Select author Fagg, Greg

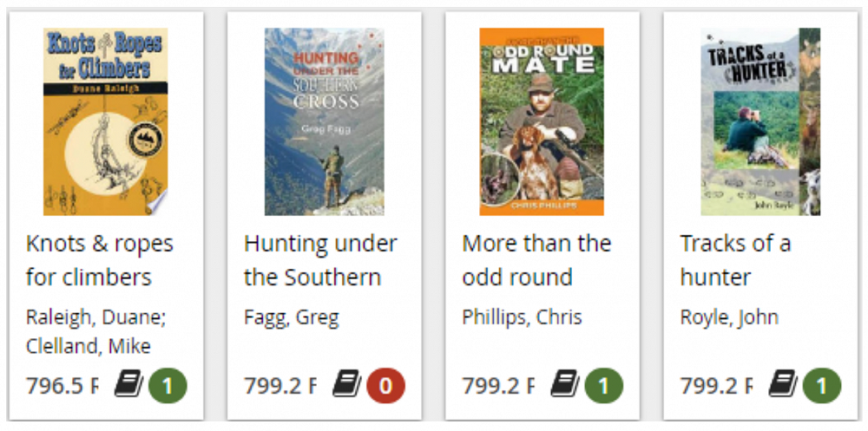coord(291,317)
